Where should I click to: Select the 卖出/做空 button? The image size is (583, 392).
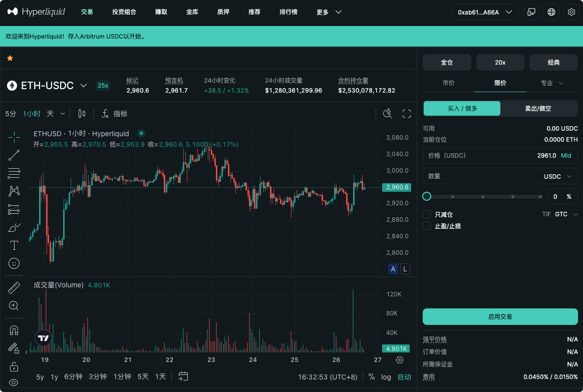538,108
